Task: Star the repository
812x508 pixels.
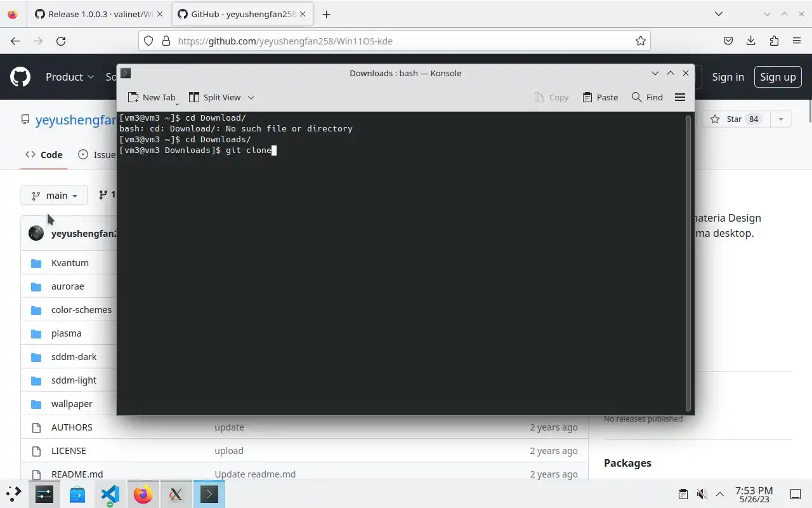Action: [735, 119]
